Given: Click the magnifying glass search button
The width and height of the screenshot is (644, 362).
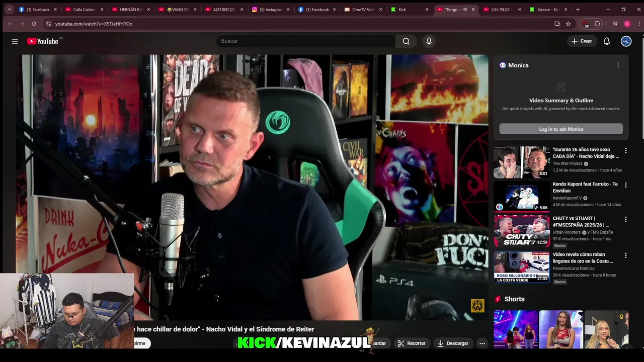Looking at the screenshot, I should [406, 41].
